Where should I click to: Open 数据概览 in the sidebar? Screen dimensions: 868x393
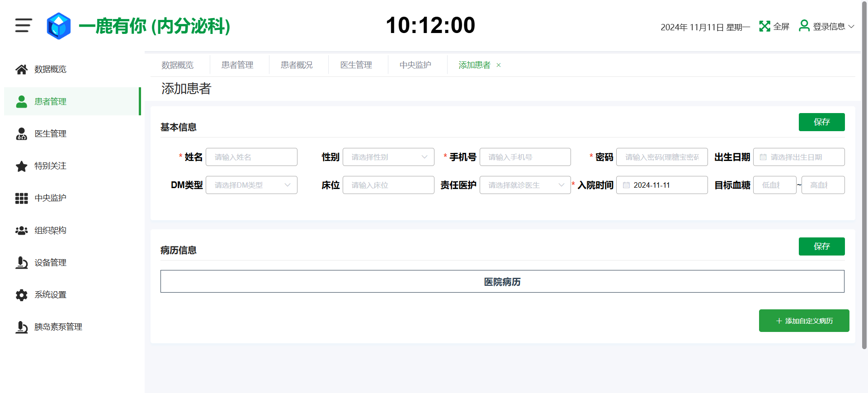click(72, 69)
